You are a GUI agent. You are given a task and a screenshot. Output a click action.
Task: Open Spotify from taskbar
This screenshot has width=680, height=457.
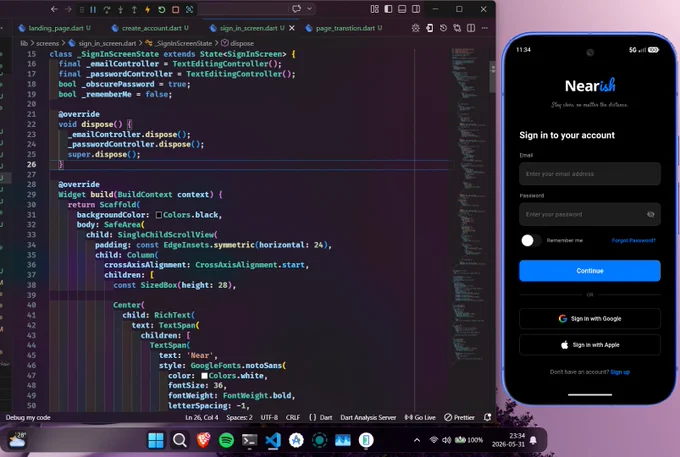point(226,441)
